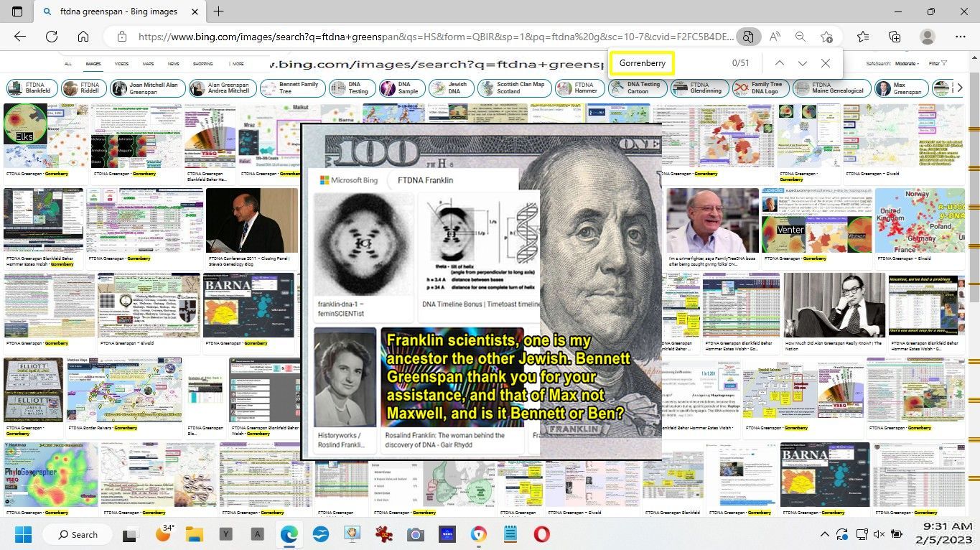980x550 pixels.
Task: Open the ELLIOTT plaque thumbnail
Action: click(33, 390)
